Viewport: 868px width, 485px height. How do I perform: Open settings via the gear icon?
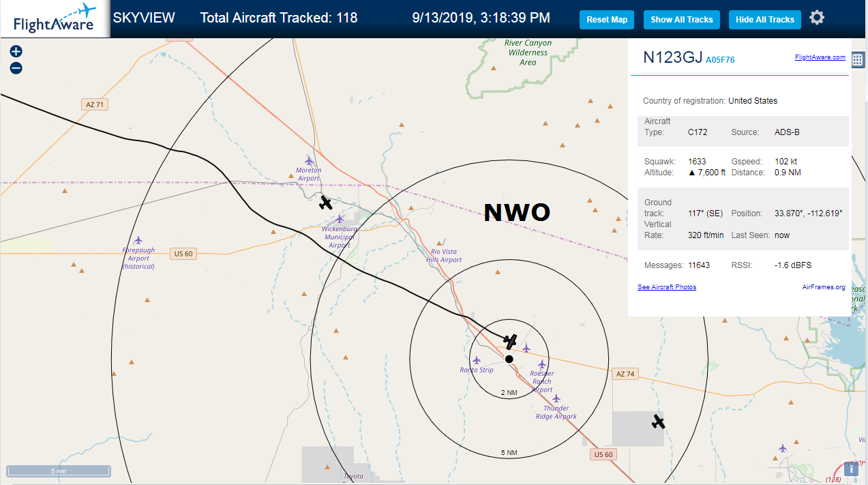coord(817,18)
